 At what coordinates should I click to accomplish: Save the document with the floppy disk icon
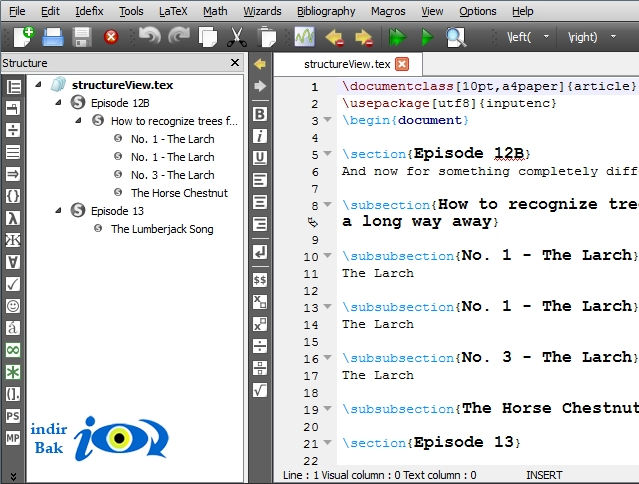coord(82,37)
